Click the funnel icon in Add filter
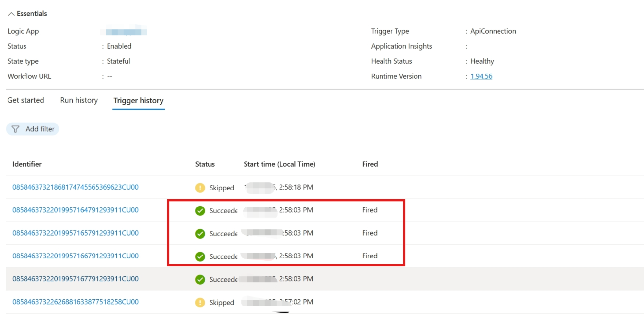 tap(15, 129)
